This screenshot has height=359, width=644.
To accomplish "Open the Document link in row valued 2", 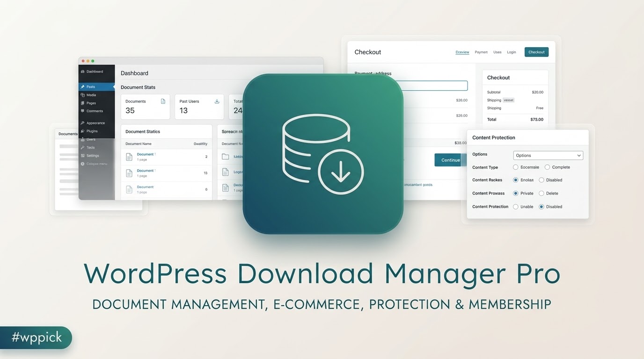I will pos(145,154).
